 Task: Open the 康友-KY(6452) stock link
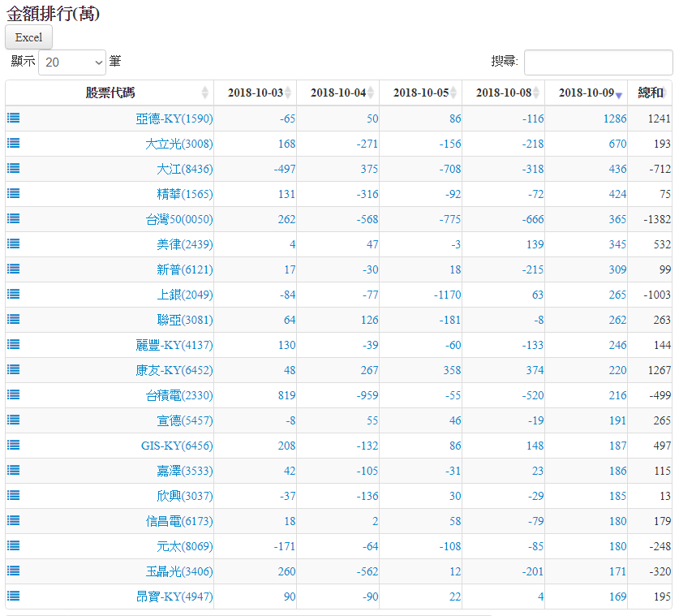[174, 370]
